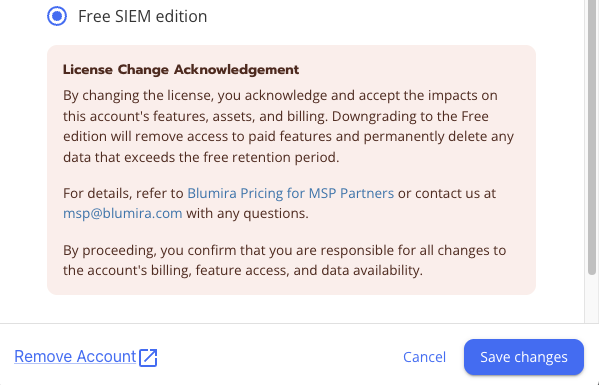Select the Free SIEM edition radio button
Viewport: 599px width, 385px height.
[x=57, y=16]
